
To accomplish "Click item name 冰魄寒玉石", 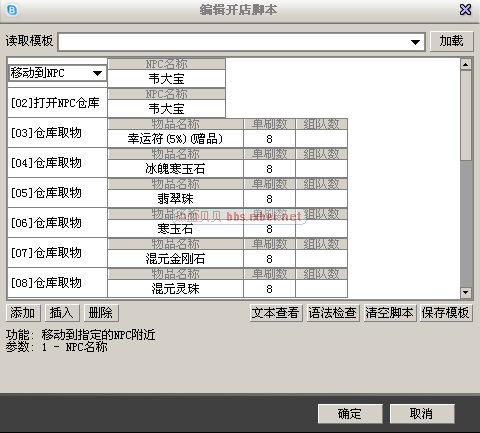I will pos(175,169).
